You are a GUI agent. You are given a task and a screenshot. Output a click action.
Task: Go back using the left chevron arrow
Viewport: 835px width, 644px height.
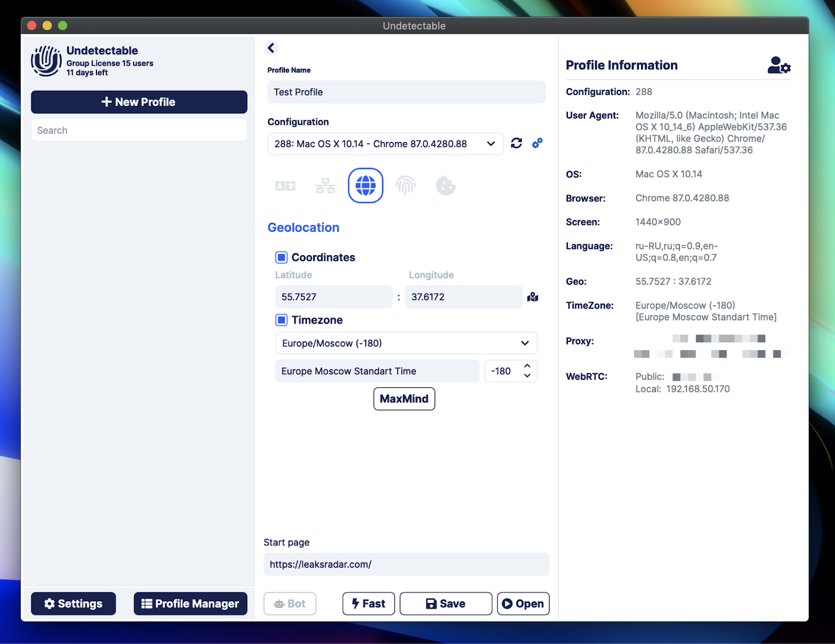(x=271, y=48)
